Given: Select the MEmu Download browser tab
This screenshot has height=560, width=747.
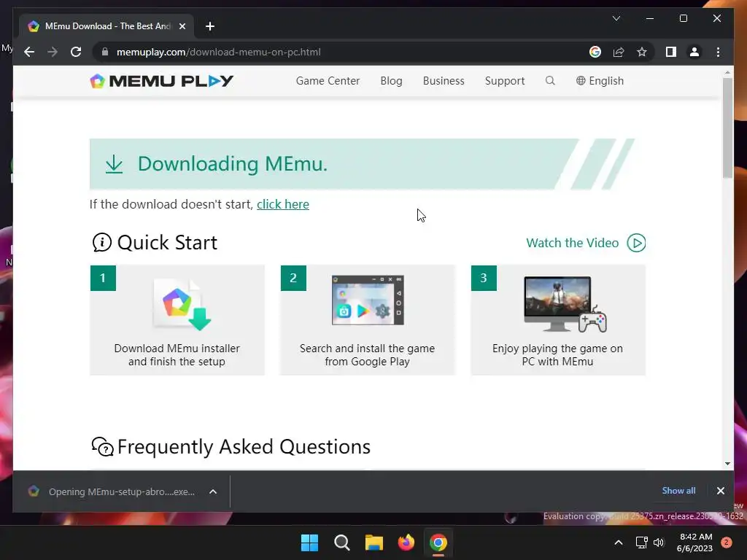Looking at the screenshot, I should tap(107, 26).
